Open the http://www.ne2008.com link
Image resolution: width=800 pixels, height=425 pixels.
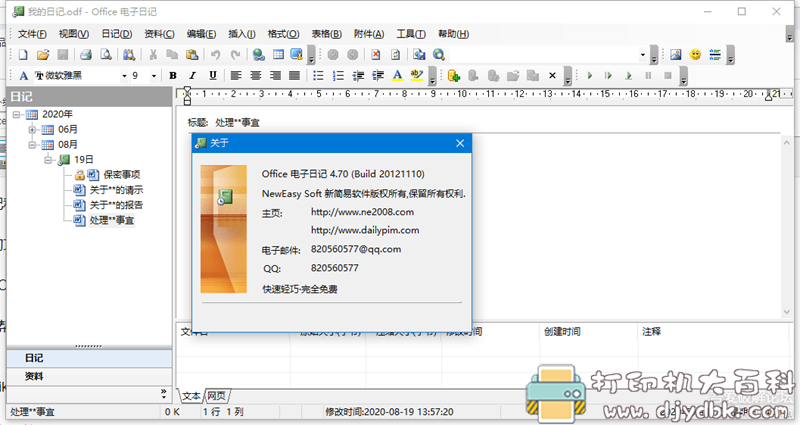pos(362,212)
